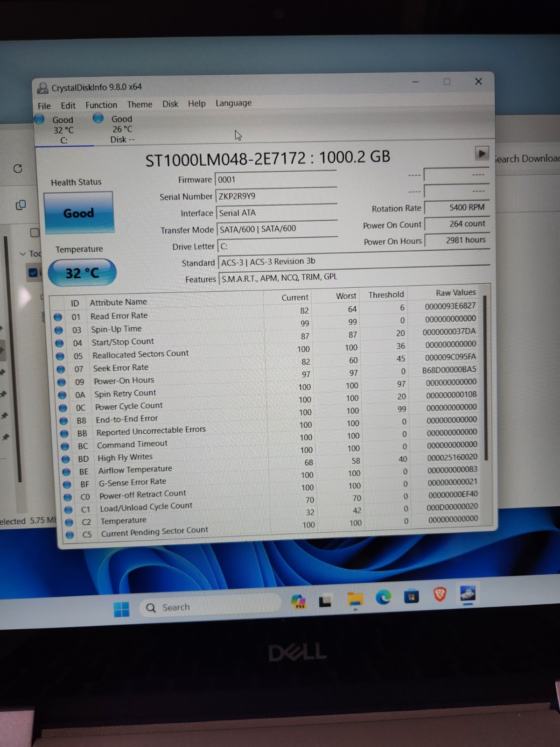Viewport: 560px width, 747px height.
Task: Click the refresh icon in the background window
Action: (x=18, y=169)
